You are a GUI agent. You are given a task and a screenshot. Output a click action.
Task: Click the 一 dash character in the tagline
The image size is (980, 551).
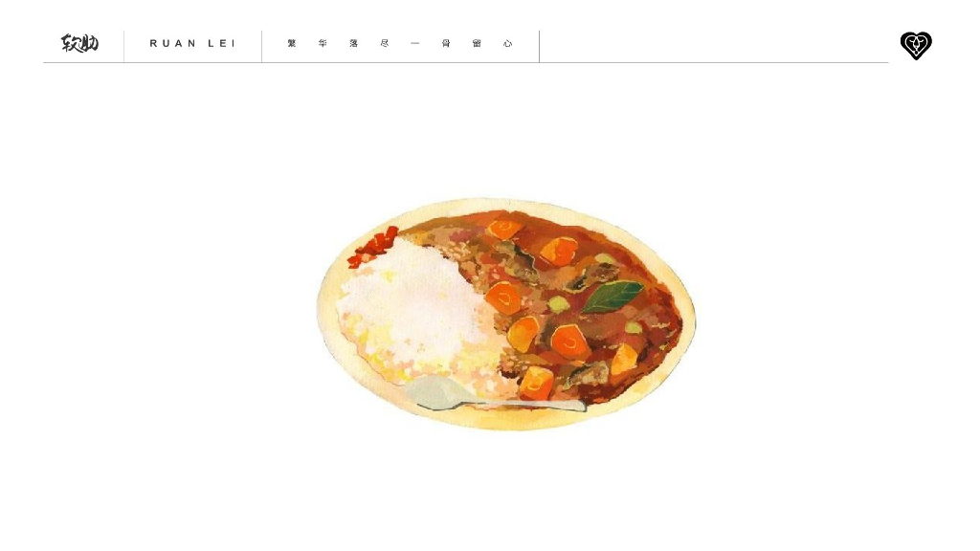(x=415, y=43)
